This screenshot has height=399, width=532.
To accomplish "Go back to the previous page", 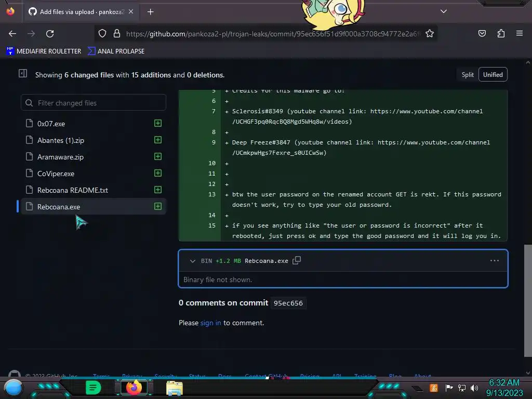I will [12, 34].
